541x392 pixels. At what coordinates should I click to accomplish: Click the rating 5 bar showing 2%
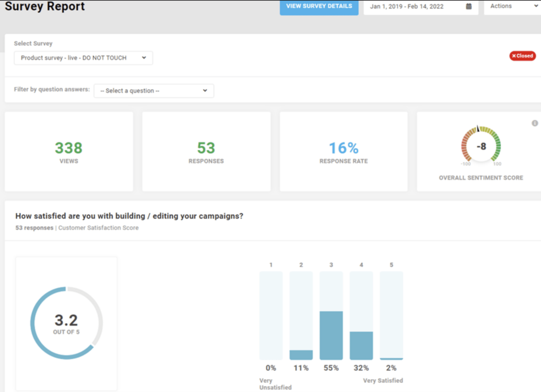tap(391, 358)
